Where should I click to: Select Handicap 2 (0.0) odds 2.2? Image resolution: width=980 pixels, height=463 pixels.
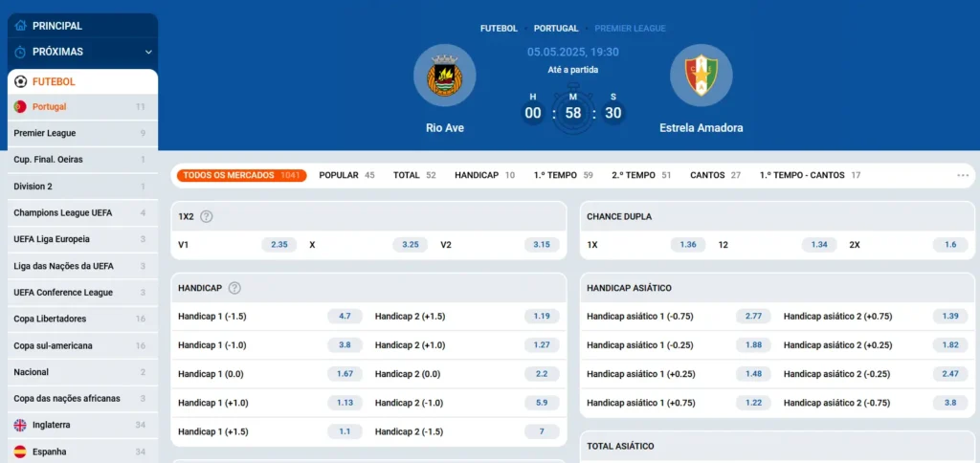(x=542, y=374)
